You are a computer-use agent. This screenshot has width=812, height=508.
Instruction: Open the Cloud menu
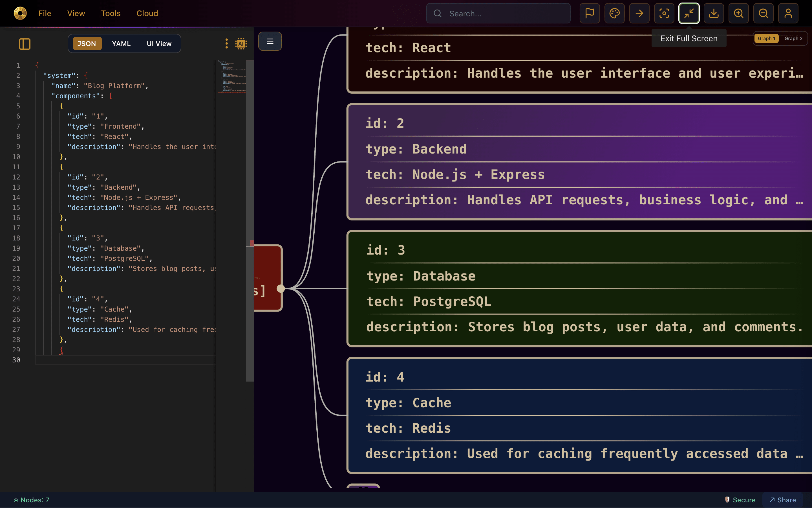point(147,14)
